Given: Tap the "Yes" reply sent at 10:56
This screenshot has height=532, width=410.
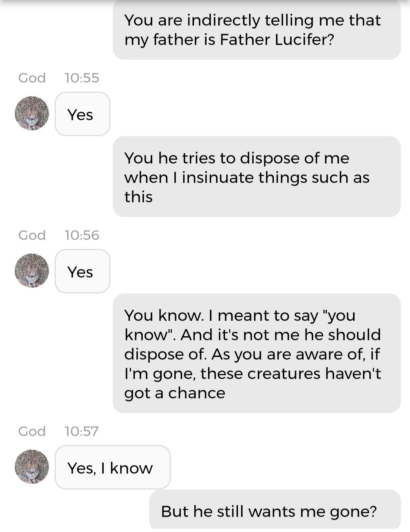Looking at the screenshot, I should coord(82,271).
